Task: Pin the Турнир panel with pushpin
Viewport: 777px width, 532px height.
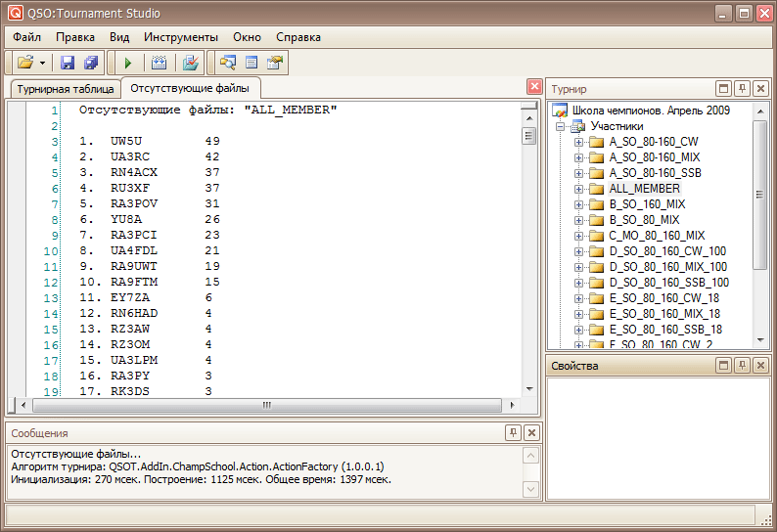Action: pyautogui.click(x=742, y=89)
